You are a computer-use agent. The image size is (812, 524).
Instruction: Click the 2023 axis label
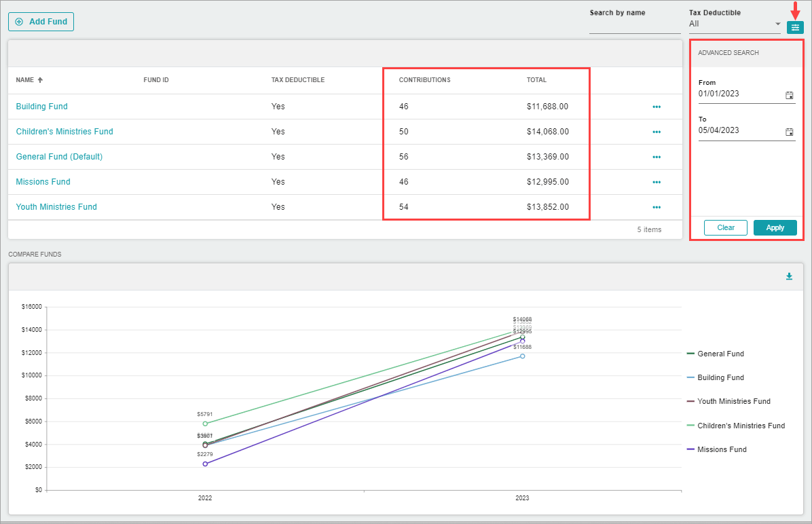[x=522, y=498]
